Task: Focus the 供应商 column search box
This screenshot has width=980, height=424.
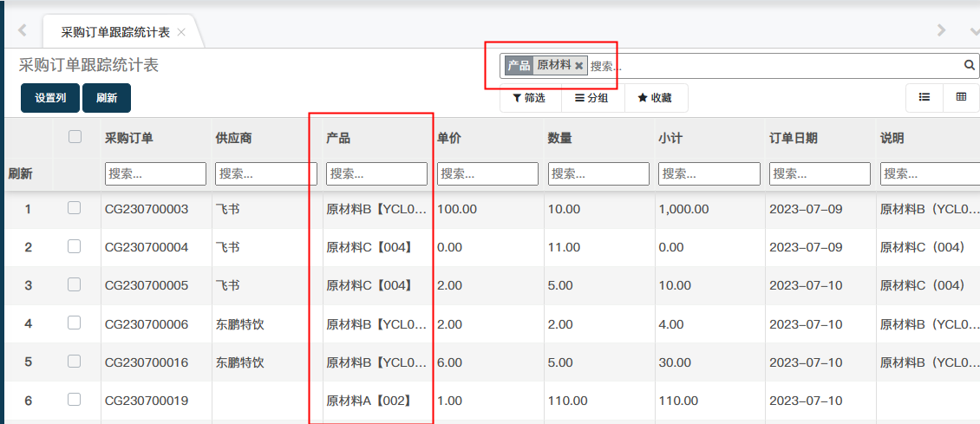Action: pyautogui.click(x=265, y=173)
